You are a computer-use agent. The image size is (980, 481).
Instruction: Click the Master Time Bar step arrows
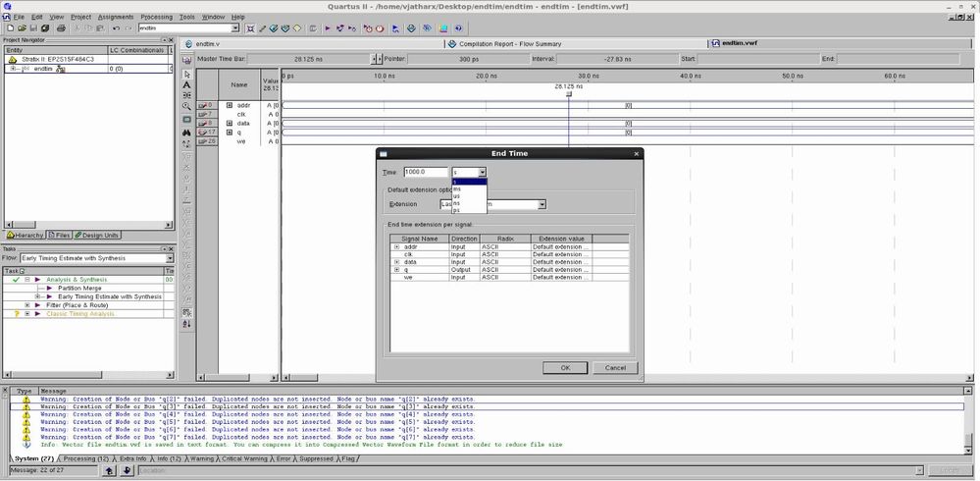(x=377, y=59)
